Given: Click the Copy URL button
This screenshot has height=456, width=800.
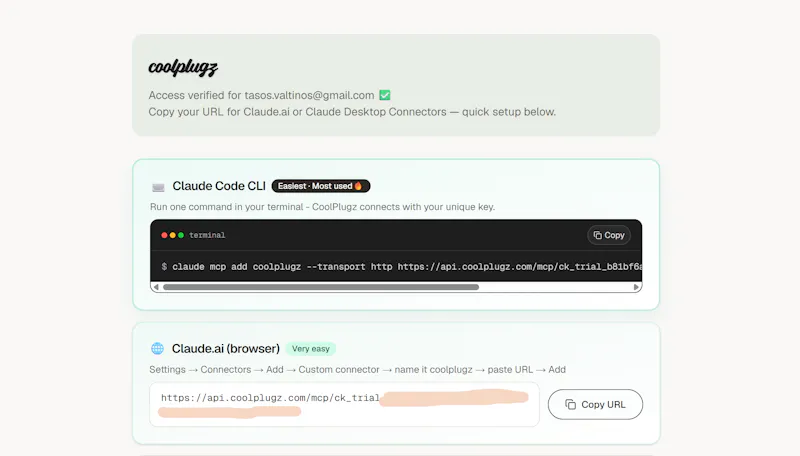Looking at the screenshot, I should pos(595,404).
